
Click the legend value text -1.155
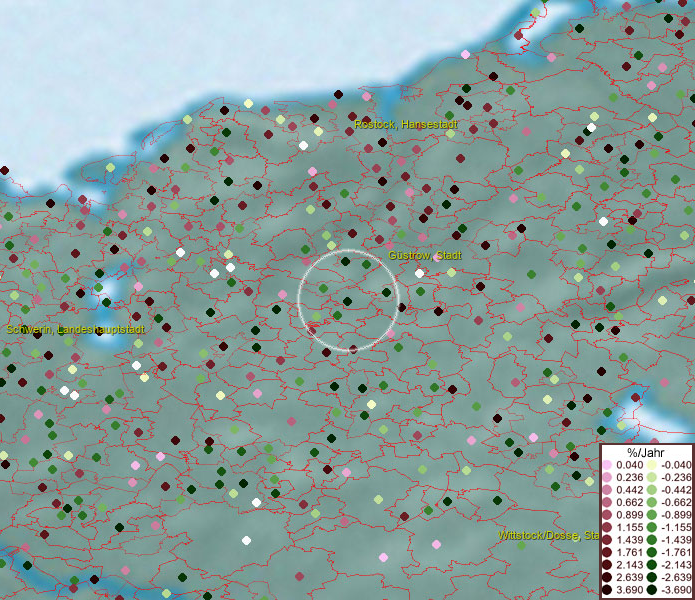click(676, 527)
